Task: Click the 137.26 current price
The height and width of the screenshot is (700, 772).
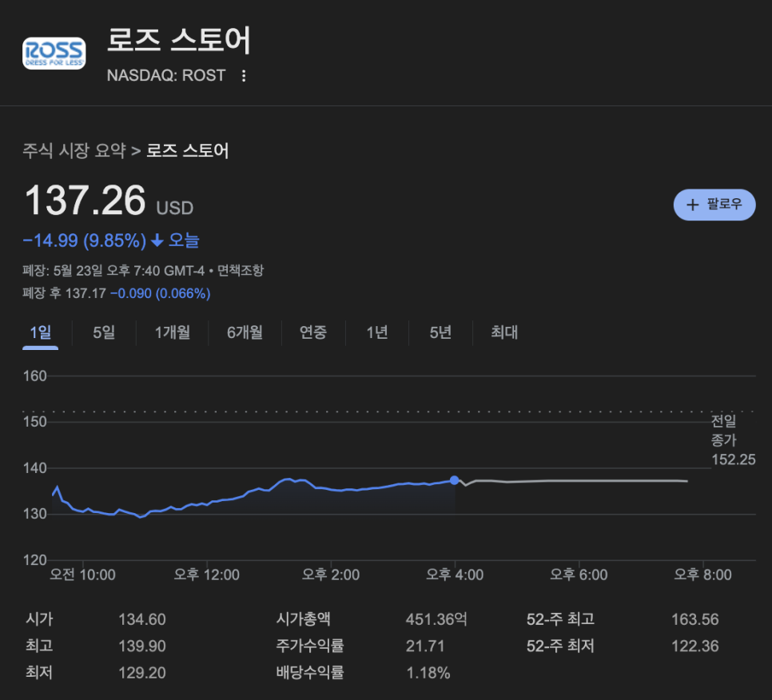Action: pos(85,201)
